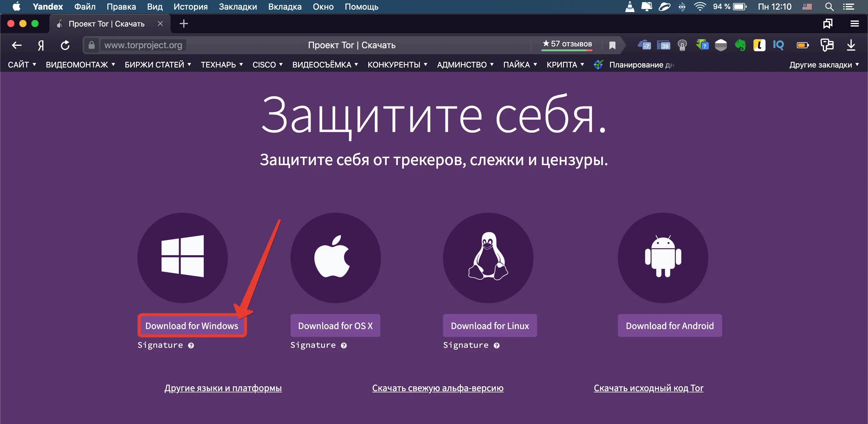Screen dimensions: 868x424
Task: Bookmark this page with the ribbon icon
Action: pyautogui.click(x=612, y=45)
